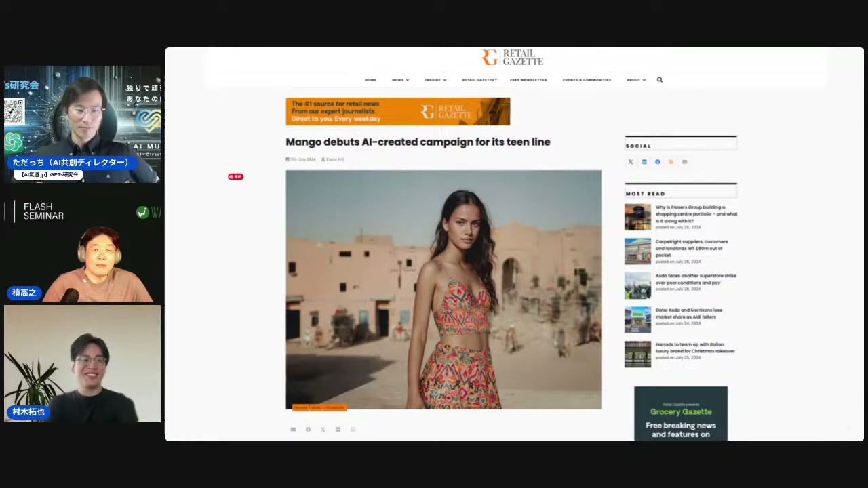Share article by email icon below the image
Viewport: 868px width, 488px height.
click(293, 429)
